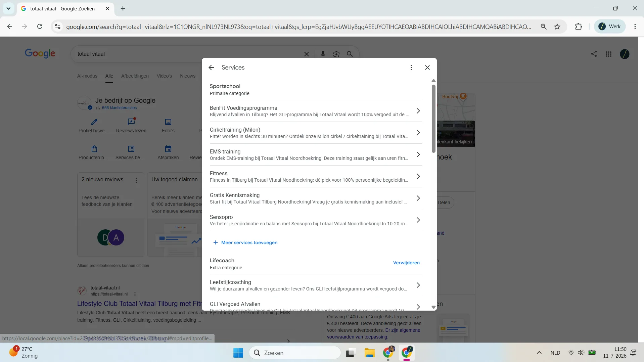644x362 pixels.
Task: Click the Delen button in knowledge panel
Action: tap(444, 202)
